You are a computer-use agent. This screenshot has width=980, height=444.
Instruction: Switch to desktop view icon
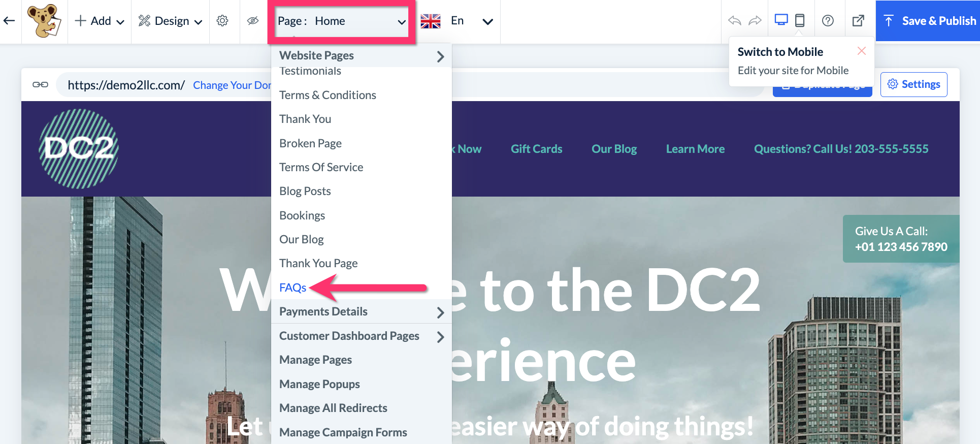coord(781,20)
